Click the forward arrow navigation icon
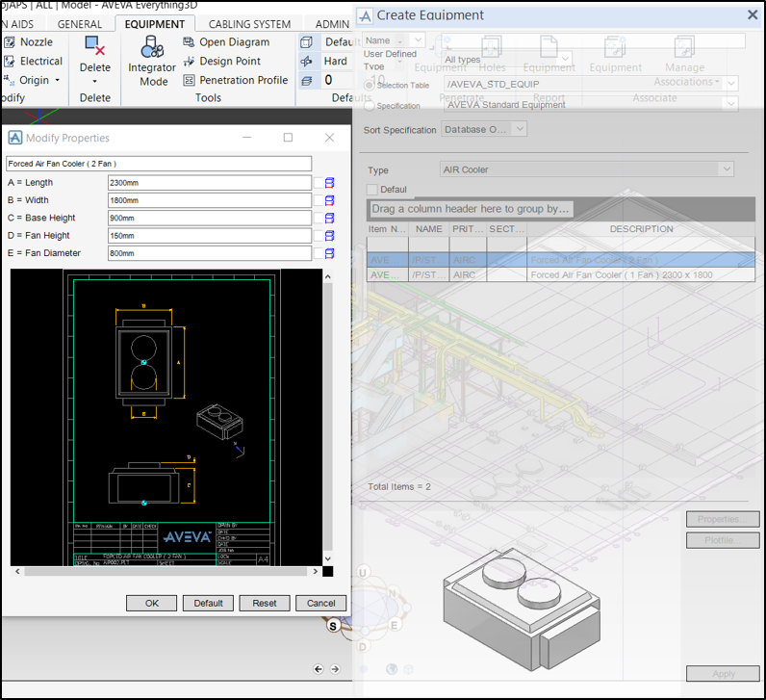Screen dimensions: 766x700 point(335,669)
